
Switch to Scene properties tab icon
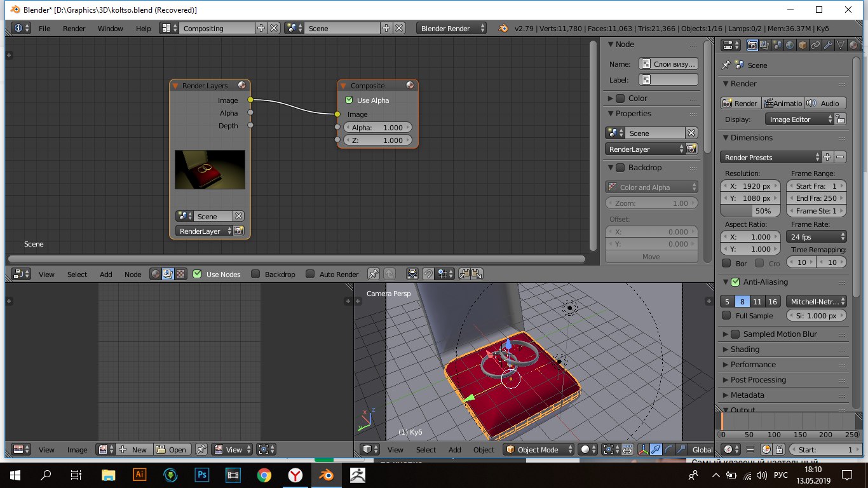[777, 45]
